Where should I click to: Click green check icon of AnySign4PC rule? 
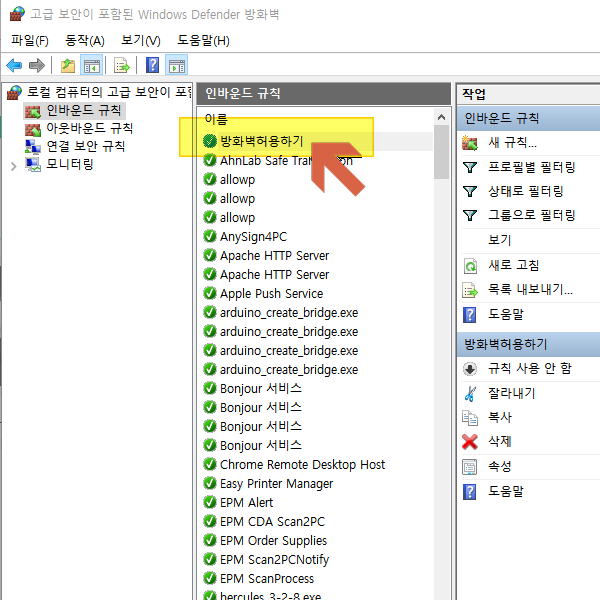[x=210, y=236]
